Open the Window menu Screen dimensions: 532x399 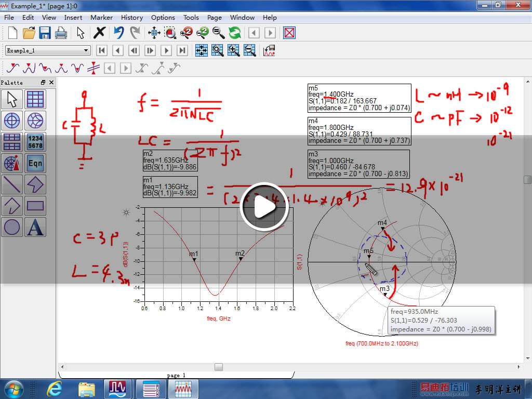click(242, 18)
